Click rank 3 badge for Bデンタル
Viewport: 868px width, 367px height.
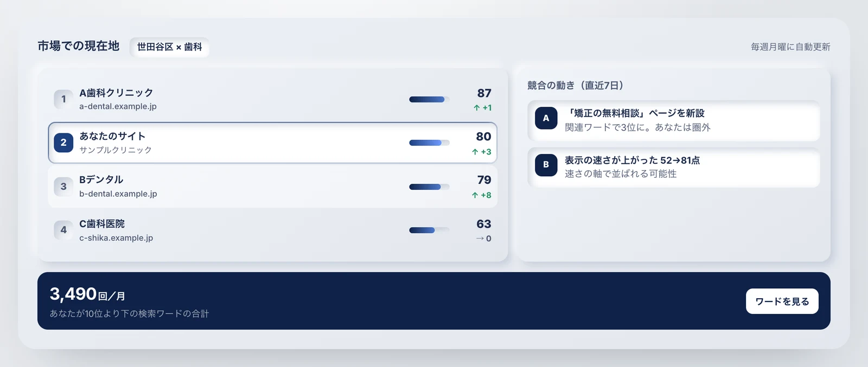coord(63,186)
